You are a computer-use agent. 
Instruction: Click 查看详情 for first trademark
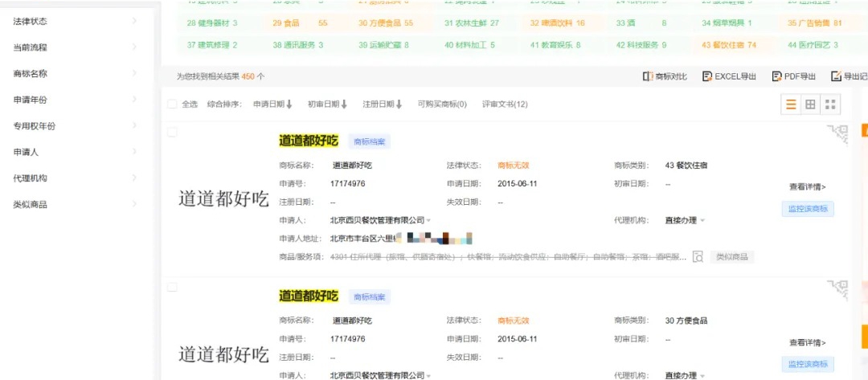(807, 186)
